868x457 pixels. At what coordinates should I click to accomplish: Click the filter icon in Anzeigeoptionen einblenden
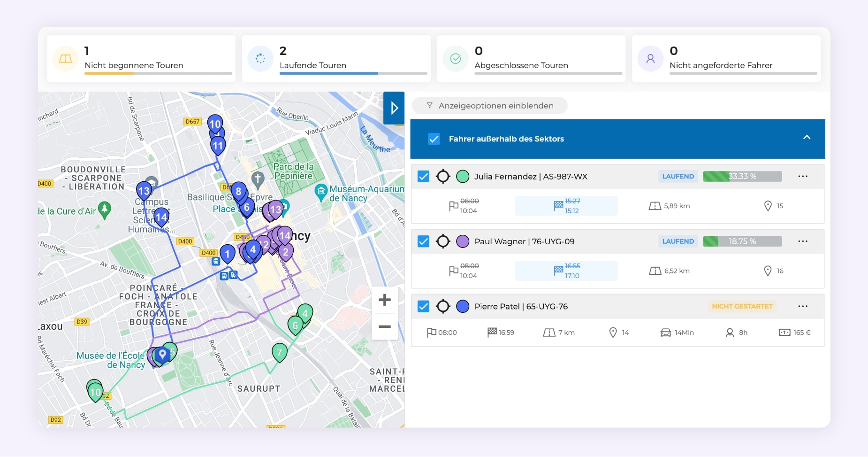(430, 105)
